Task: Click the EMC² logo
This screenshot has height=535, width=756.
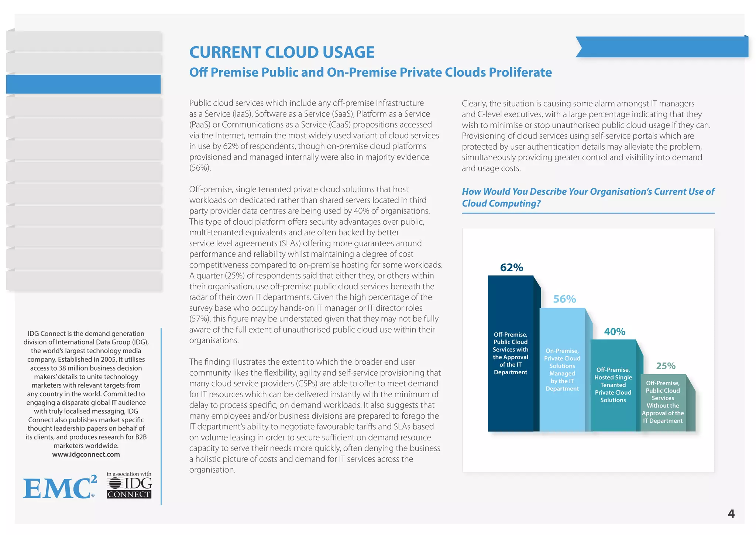Action: tap(59, 488)
